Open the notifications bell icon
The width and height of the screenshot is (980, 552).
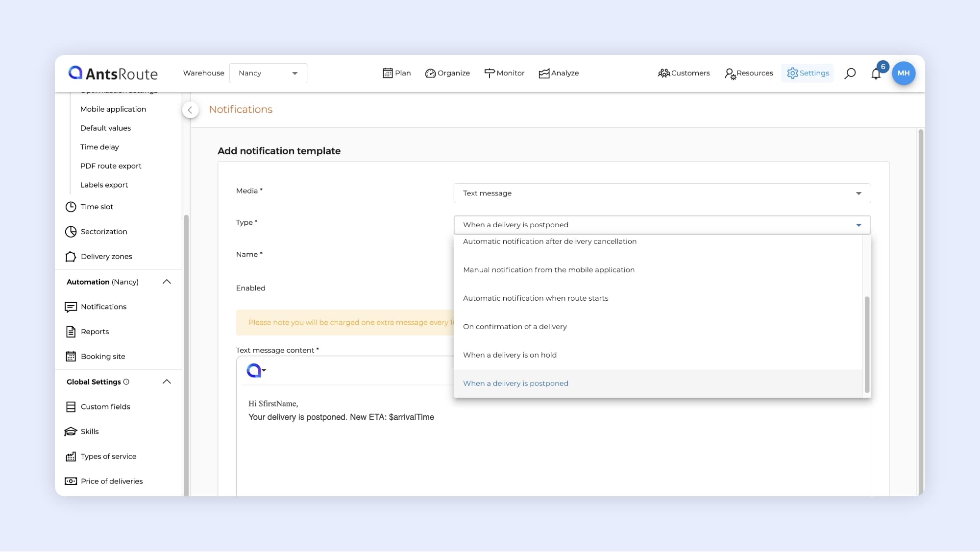click(876, 73)
